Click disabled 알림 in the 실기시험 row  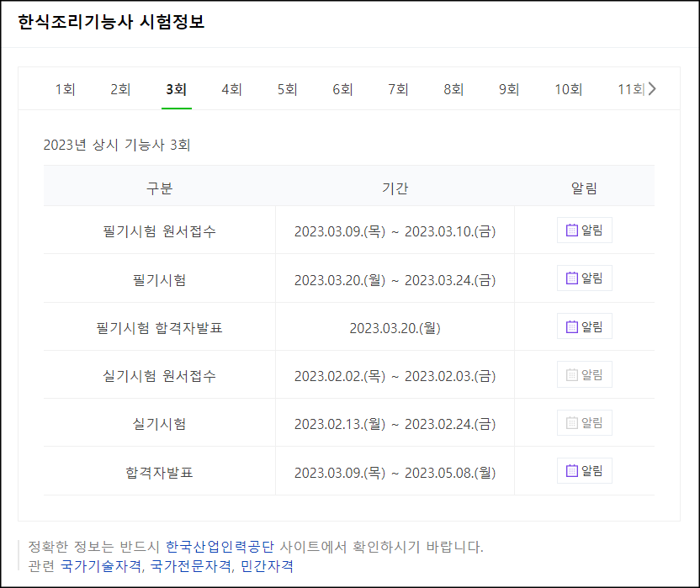pyautogui.click(x=585, y=423)
